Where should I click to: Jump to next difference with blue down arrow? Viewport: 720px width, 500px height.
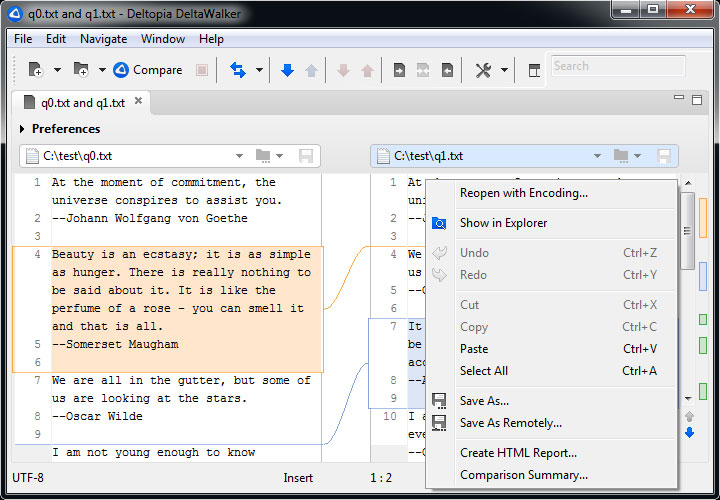(x=287, y=70)
